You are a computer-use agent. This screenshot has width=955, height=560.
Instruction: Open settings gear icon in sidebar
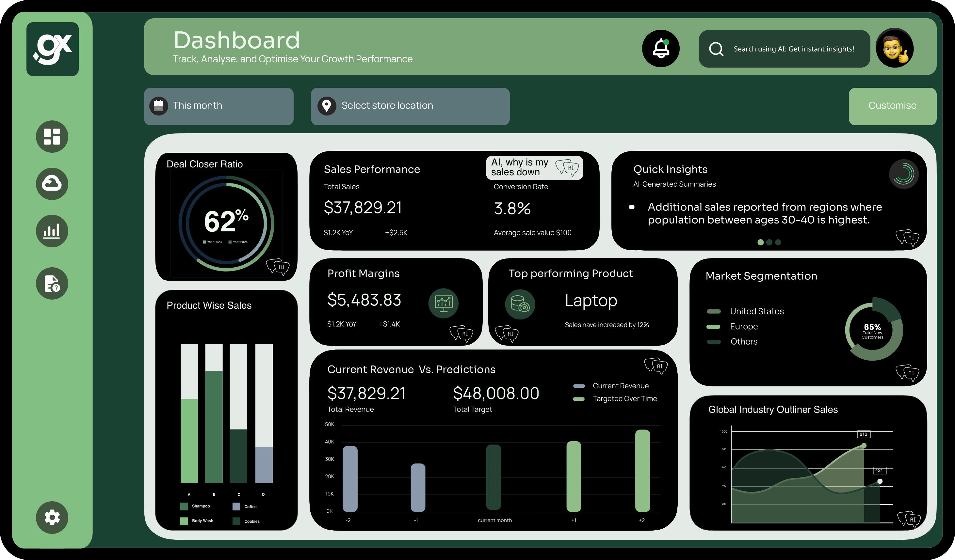tap(52, 517)
